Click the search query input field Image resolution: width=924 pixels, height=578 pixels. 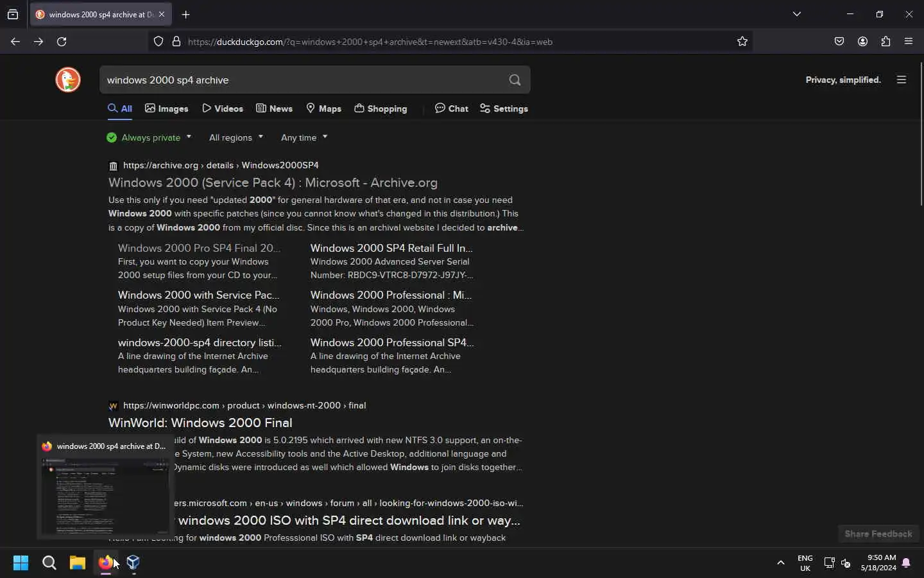tap(302, 80)
